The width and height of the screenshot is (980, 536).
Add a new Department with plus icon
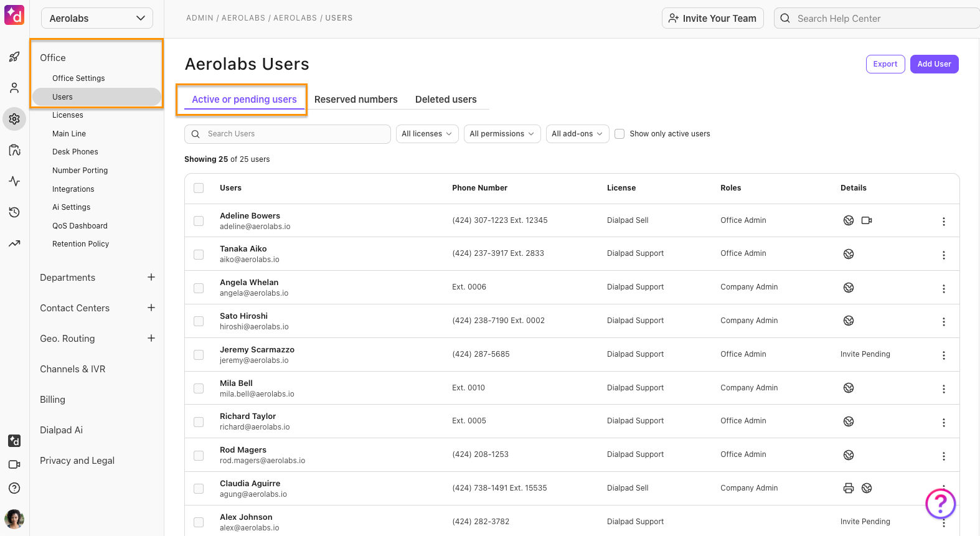(151, 277)
